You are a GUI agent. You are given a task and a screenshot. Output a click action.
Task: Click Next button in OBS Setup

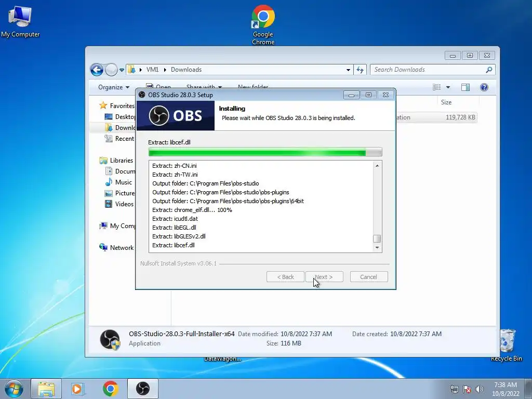click(x=324, y=277)
